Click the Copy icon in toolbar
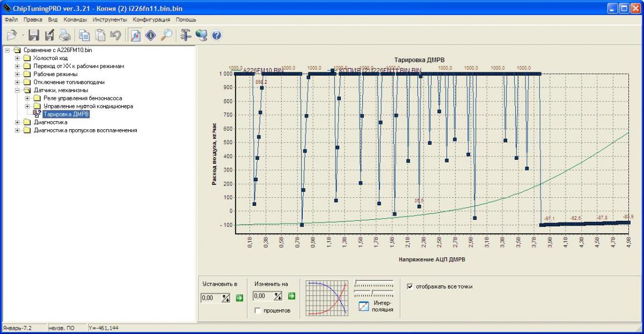This screenshot has width=644, height=334. [84, 35]
